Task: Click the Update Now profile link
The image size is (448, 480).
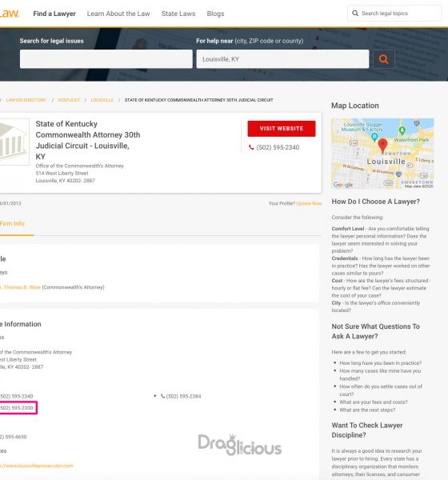Action: point(309,203)
